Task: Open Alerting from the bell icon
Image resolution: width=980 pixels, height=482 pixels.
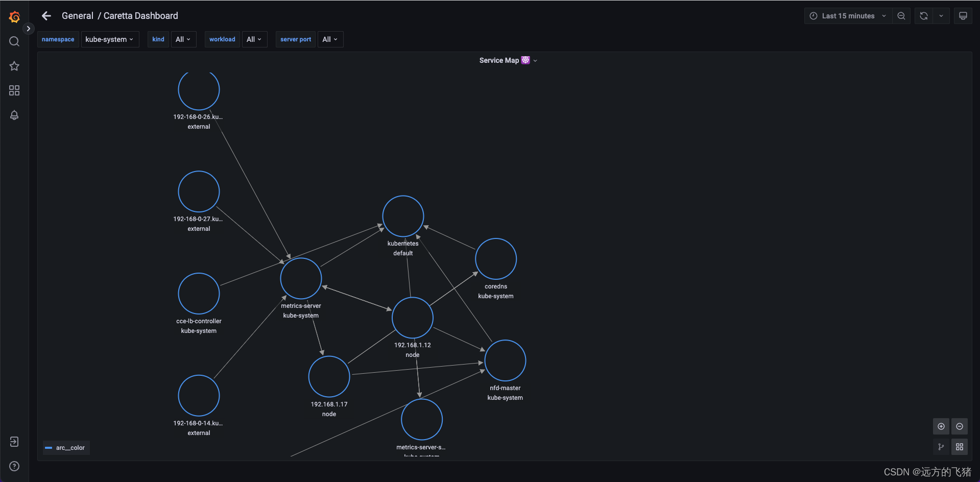Action: click(14, 115)
